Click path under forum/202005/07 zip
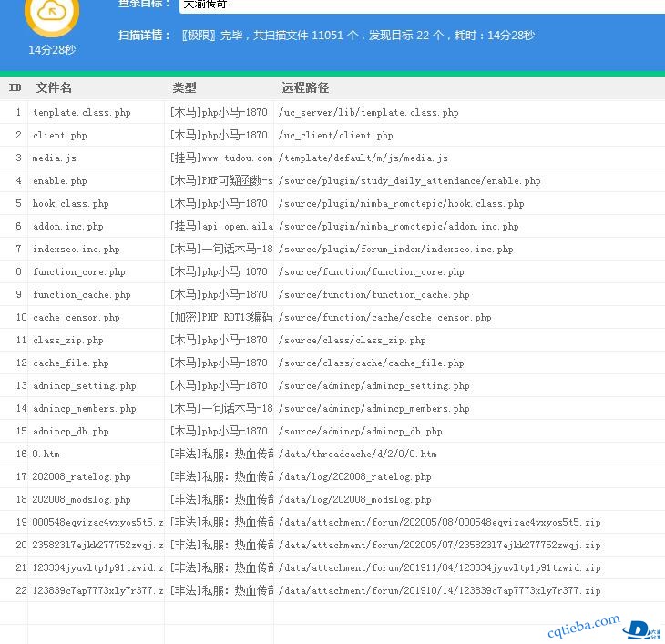Viewport: 665px width, 644px height. [440, 546]
